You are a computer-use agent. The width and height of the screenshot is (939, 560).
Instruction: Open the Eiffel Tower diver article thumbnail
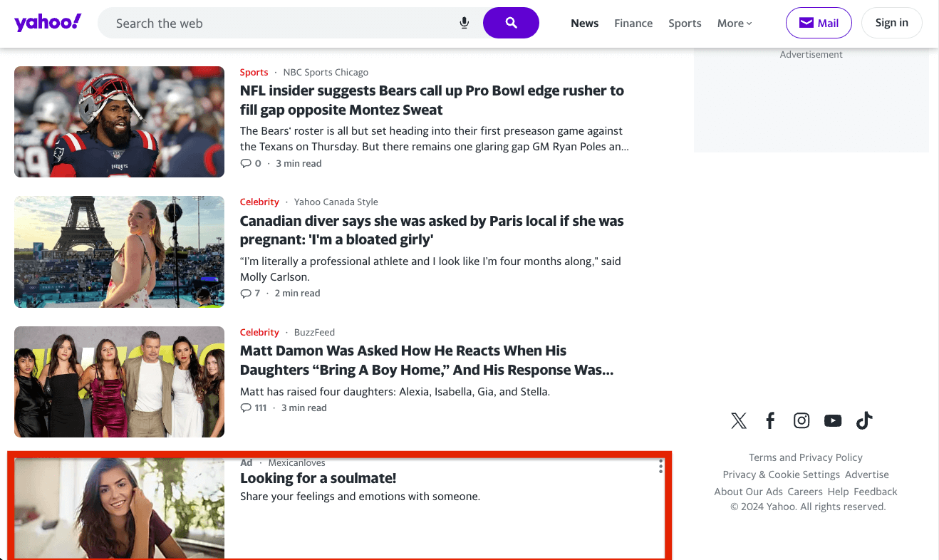[119, 252]
